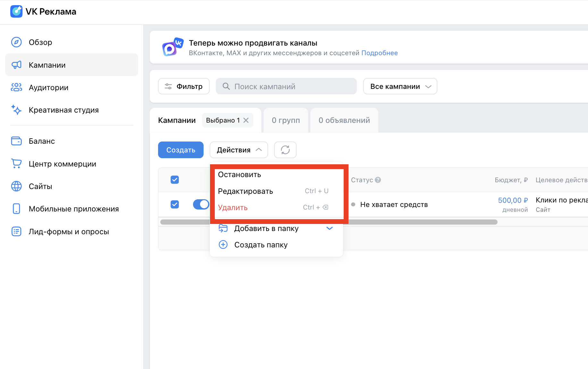Viewport: 588px width, 369px height.
Task: Clear selection with Выбрано 1 cross
Action: [x=246, y=120]
